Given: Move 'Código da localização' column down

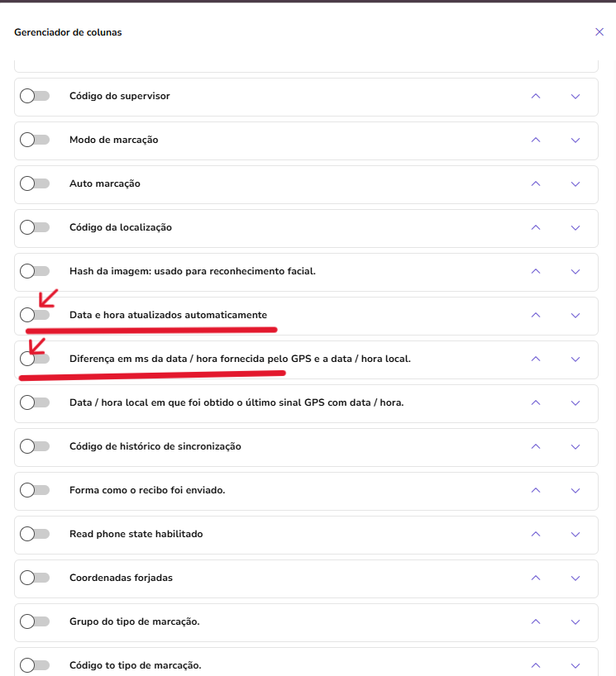Looking at the screenshot, I should [575, 227].
